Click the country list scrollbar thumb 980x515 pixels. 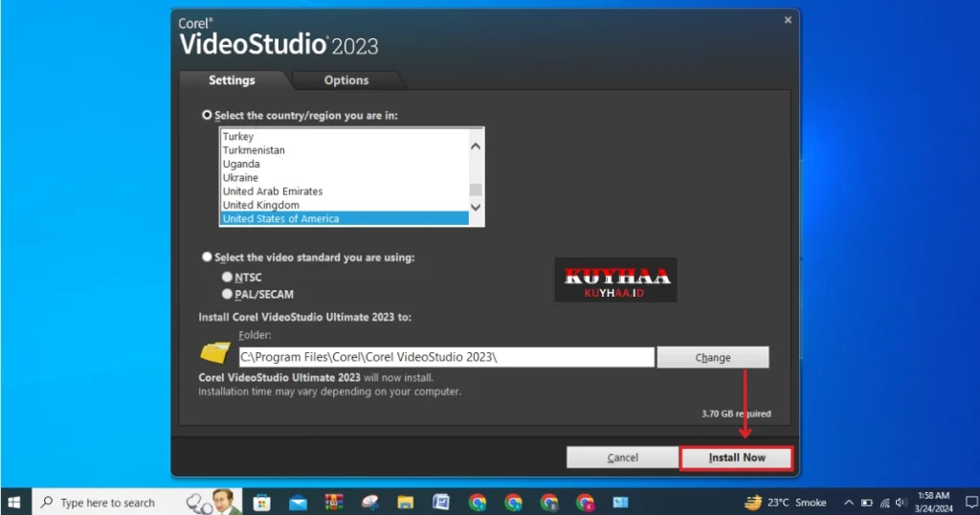[476, 190]
